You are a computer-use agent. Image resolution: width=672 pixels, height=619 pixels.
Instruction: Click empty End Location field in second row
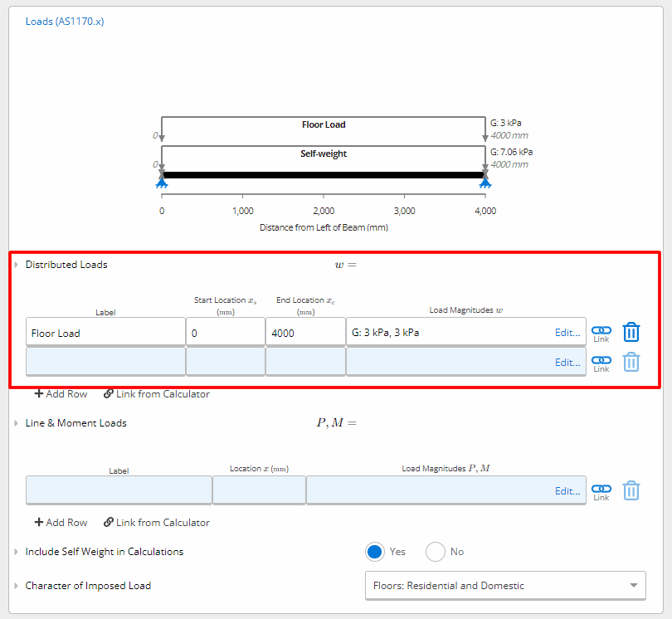point(305,363)
